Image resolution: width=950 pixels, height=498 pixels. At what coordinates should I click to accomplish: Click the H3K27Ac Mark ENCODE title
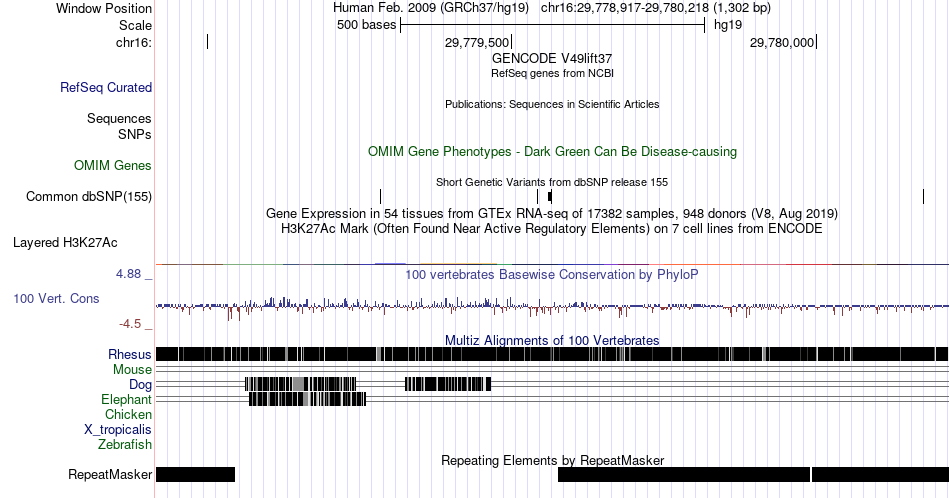(x=552, y=228)
